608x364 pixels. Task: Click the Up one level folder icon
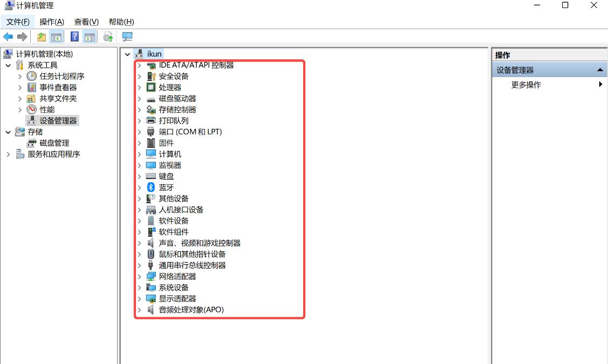coord(41,37)
